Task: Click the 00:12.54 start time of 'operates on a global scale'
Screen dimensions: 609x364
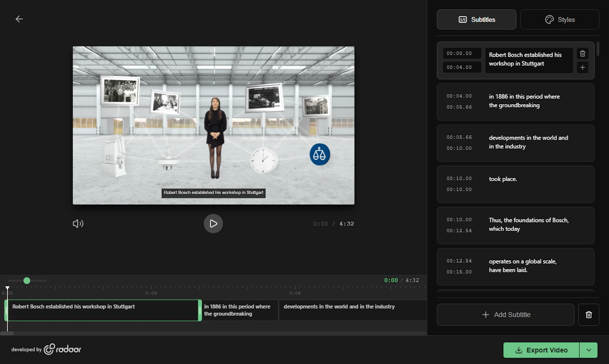Action: tap(459, 261)
